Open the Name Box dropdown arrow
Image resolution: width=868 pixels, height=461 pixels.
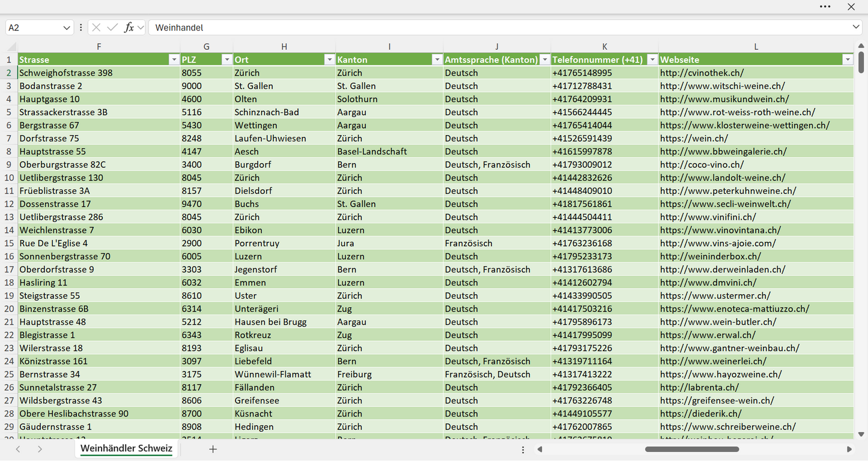(x=66, y=28)
